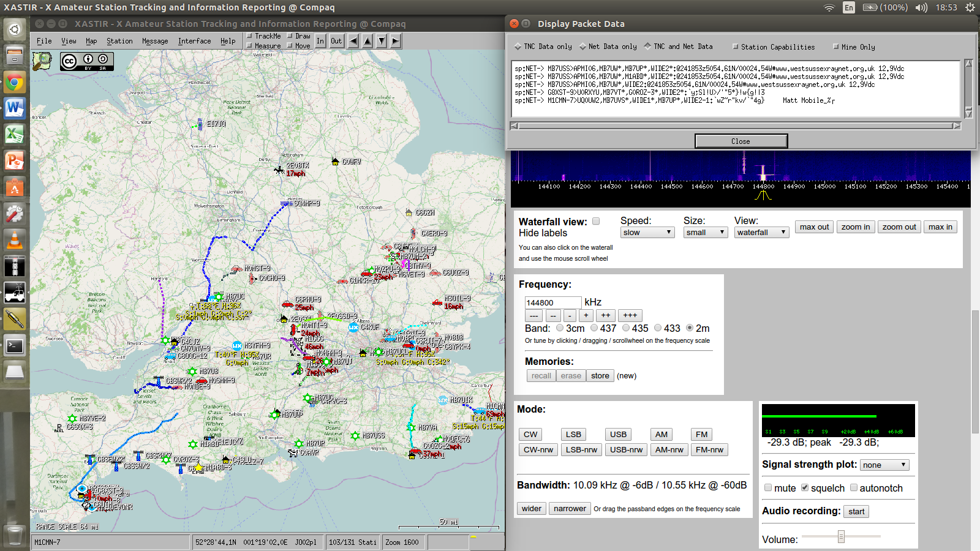The width and height of the screenshot is (980, 551).
Task: Expand the Signal strength plot dropdown
Action: (x=884, y=465)
